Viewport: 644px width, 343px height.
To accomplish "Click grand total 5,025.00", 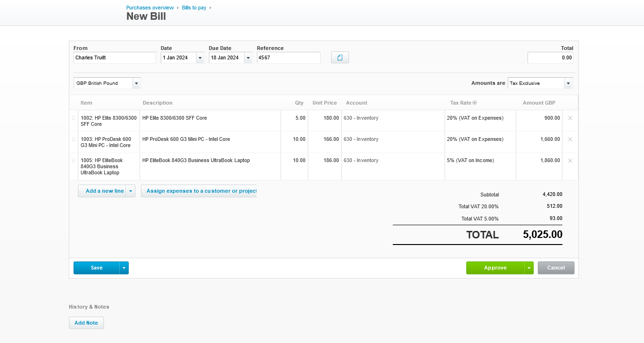I will (x=543, y=235).
